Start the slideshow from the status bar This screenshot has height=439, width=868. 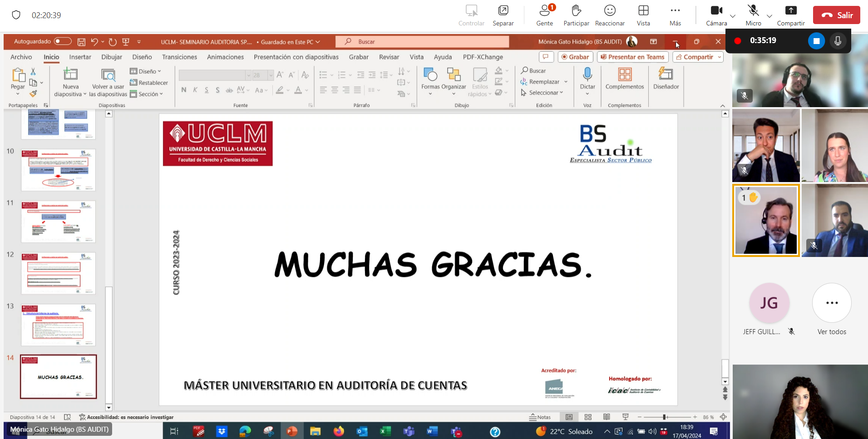pos(625,417)
